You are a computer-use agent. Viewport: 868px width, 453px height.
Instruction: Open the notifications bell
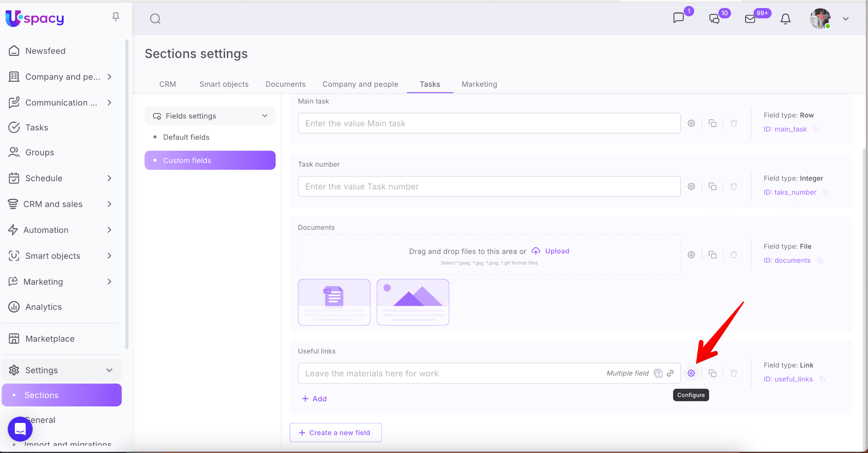click(785, 19)
